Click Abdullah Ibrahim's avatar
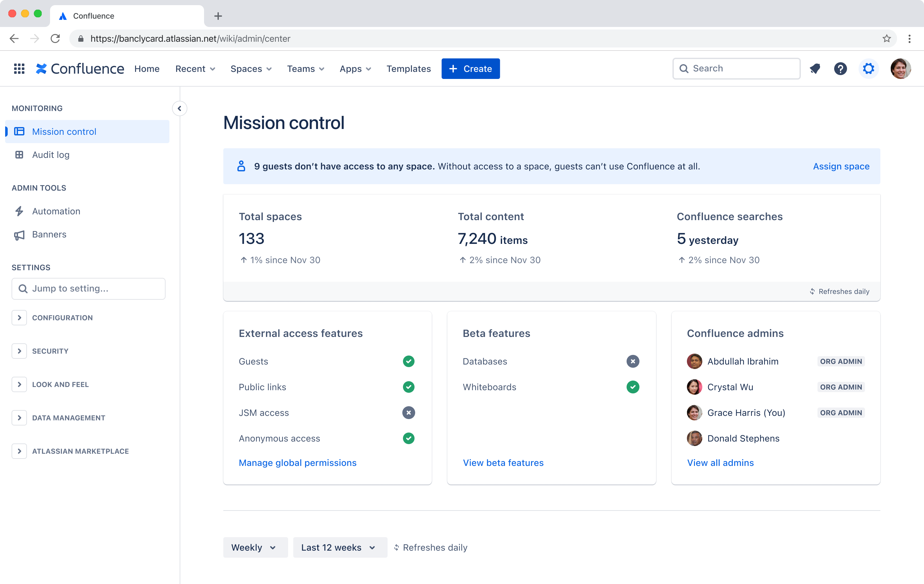This screenshot has height=584, width=924. pos(694,361)
